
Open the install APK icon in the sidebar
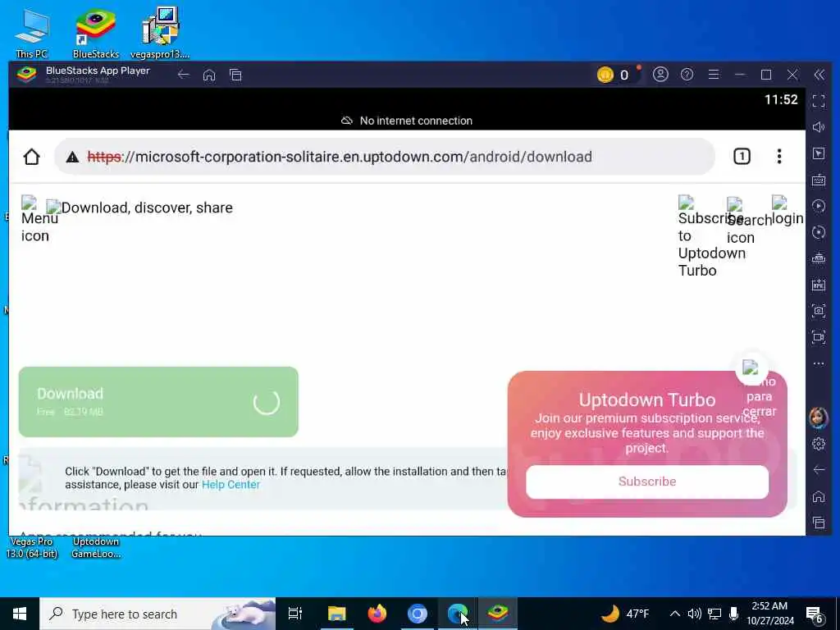click(x=819, y=285)
